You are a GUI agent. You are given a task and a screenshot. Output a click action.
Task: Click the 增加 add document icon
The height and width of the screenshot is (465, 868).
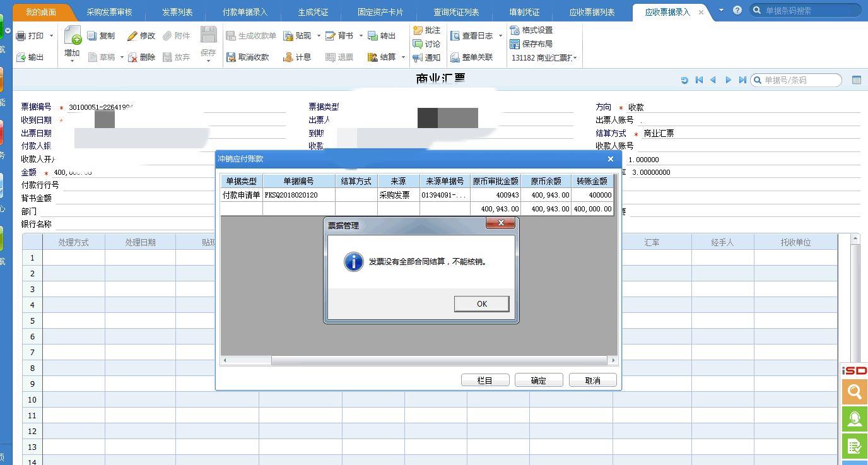(x=73, y=35)
